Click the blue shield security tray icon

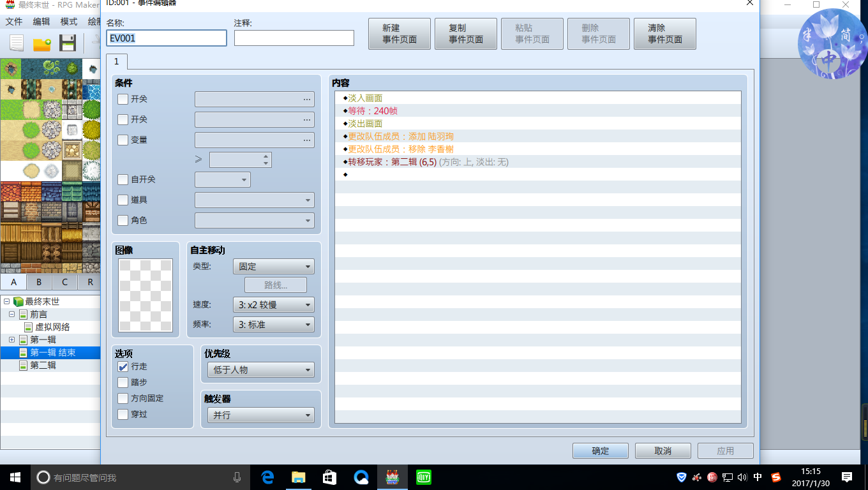point(682,477)
